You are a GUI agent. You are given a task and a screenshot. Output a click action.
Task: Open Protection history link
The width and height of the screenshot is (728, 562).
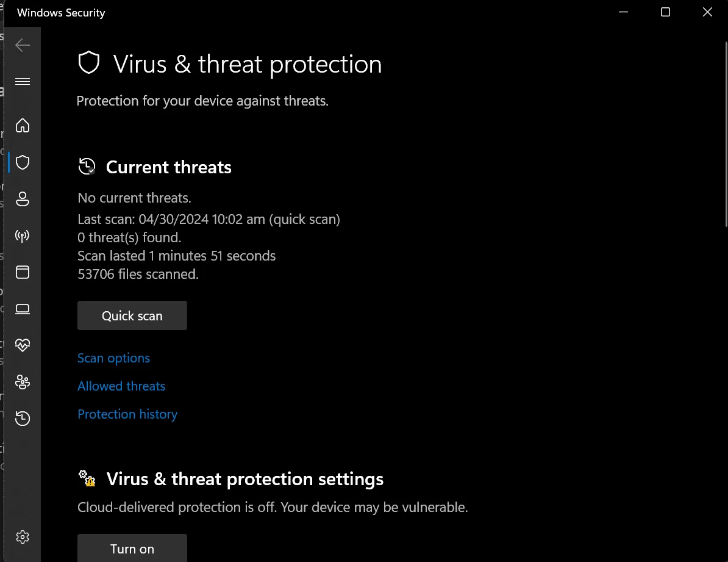[127, 414]
